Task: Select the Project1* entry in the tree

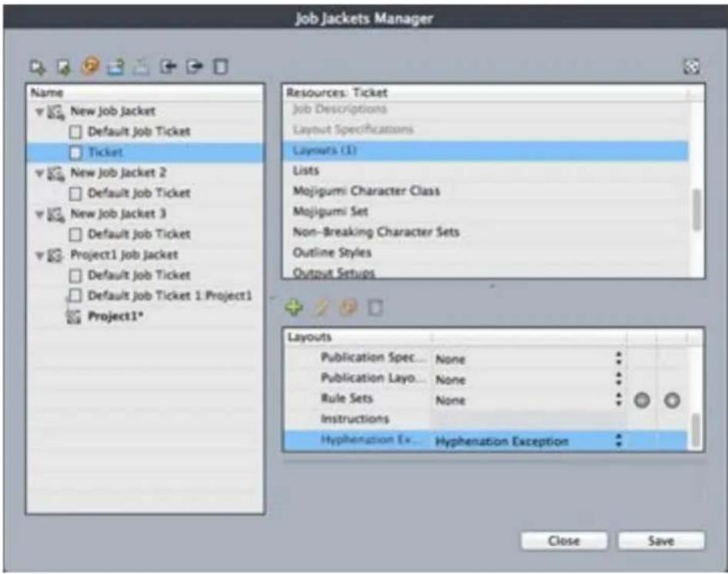Action: [115, 317]
